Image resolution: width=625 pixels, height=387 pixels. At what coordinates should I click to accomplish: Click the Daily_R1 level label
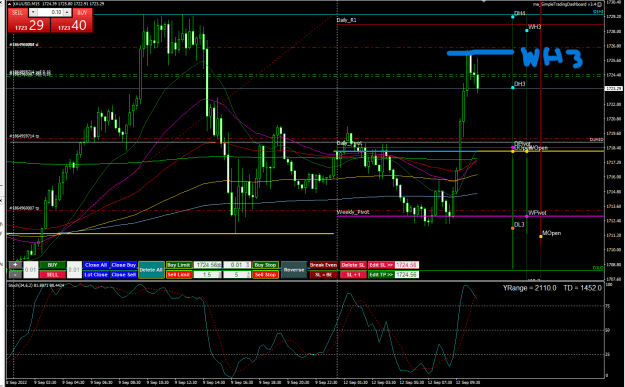click(x=346, y=20)
